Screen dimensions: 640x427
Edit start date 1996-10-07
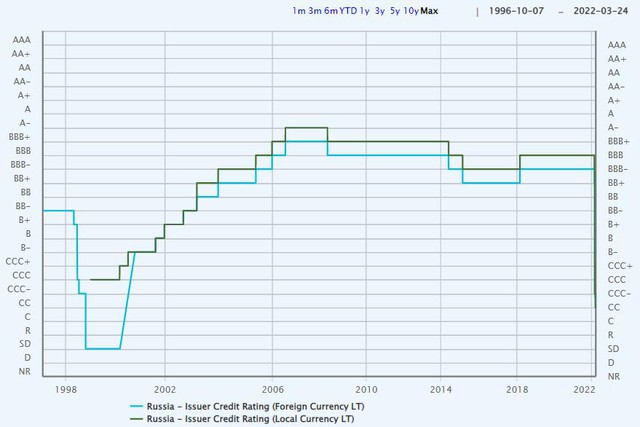click(x=516, y=11)
